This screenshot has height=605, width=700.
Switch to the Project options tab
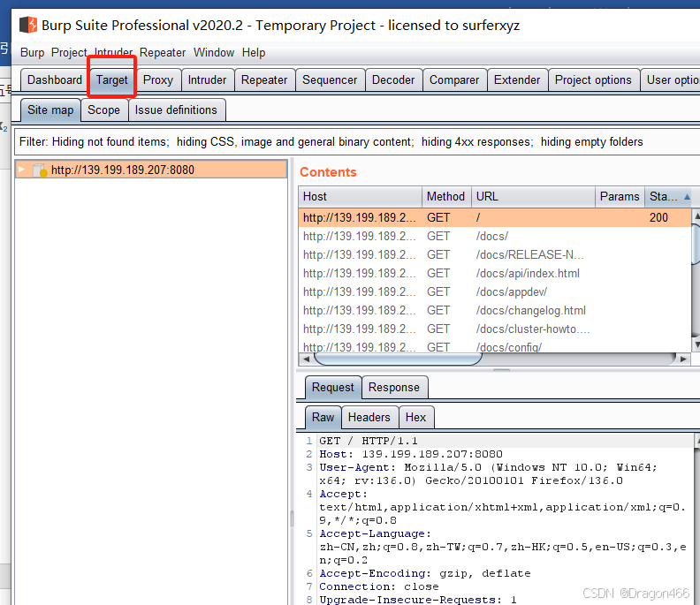tap(593, 79)
